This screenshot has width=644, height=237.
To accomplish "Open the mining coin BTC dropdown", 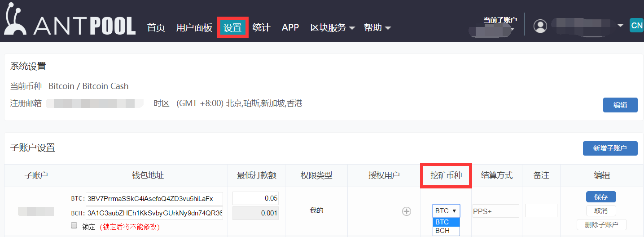I will coord(446,211).
